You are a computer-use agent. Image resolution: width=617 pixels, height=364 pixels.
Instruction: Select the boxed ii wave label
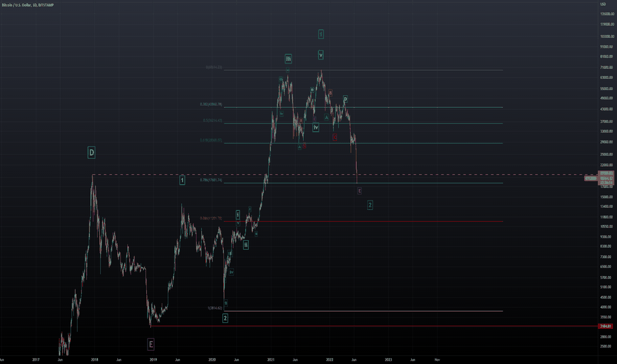(246, 245)
